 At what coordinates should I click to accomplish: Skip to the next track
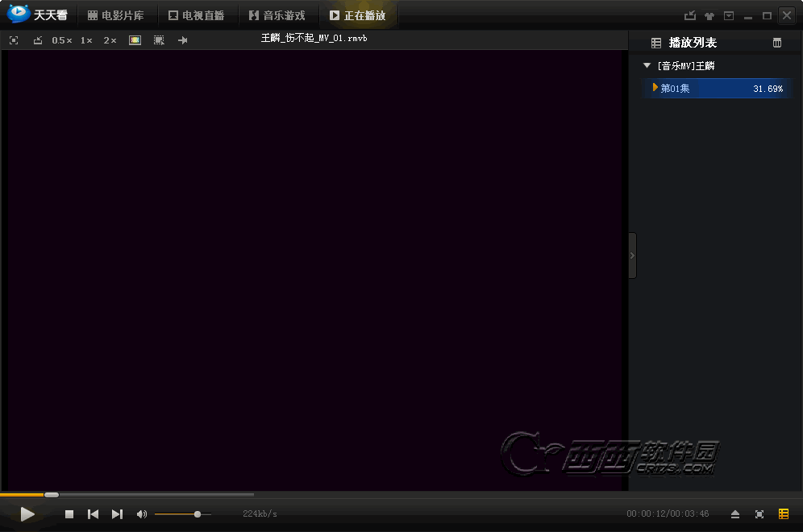(x=117, y=514)
